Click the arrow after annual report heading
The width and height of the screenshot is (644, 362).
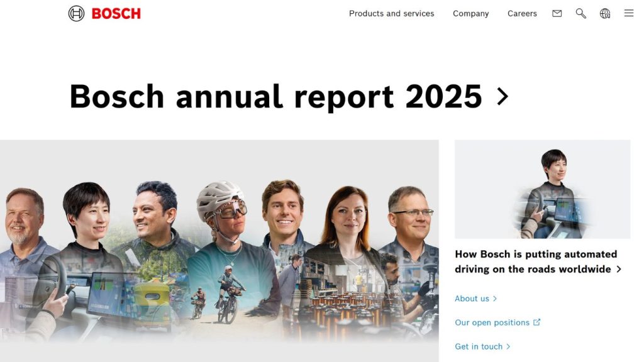coord(502,96)
